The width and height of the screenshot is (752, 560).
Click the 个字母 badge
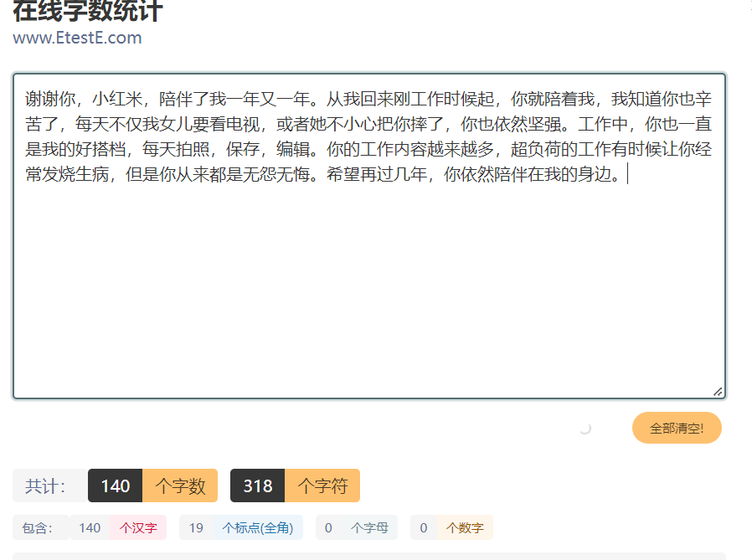369,528
